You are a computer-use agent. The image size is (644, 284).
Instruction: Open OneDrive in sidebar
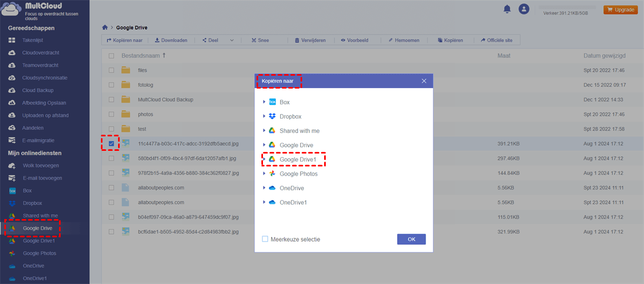click(33, 266)
